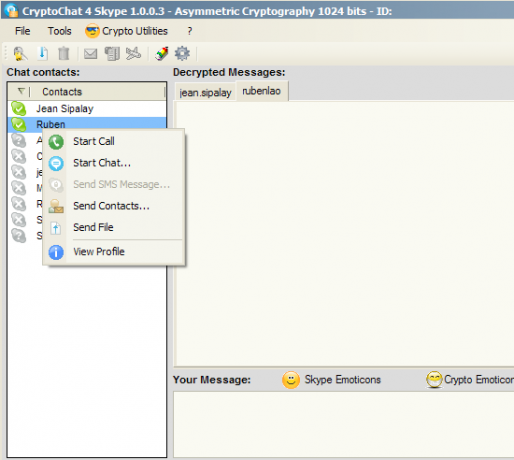Select Ruben in contacts list
This screenshot has height=460, width=514.
click(x=87, y=124)
